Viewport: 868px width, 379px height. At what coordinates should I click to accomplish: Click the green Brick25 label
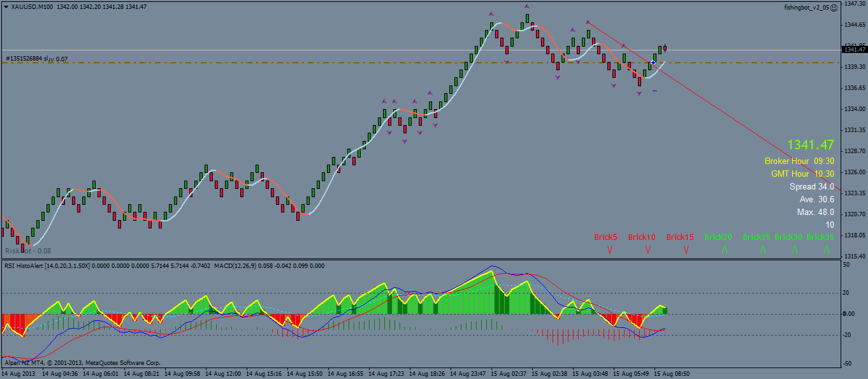756,237
